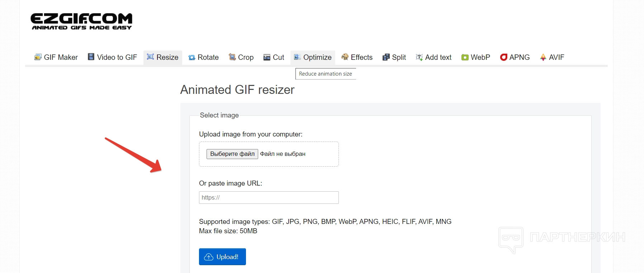Viewport: 644px width, 273px height.
Task: Click the Effects palette icon
Action: tap(345, 57)
